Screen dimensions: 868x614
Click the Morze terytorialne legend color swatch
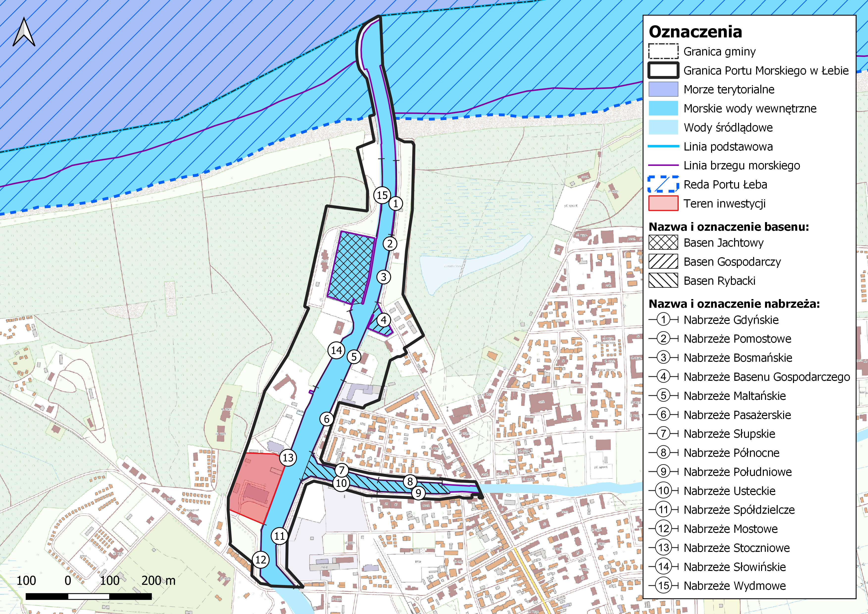[x=664, y=89]
